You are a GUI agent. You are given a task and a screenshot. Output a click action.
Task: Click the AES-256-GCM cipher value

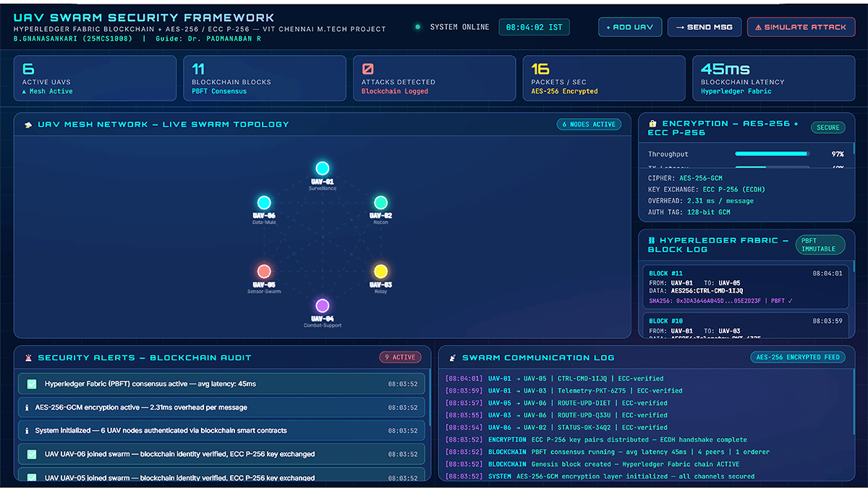pos(701,178)
